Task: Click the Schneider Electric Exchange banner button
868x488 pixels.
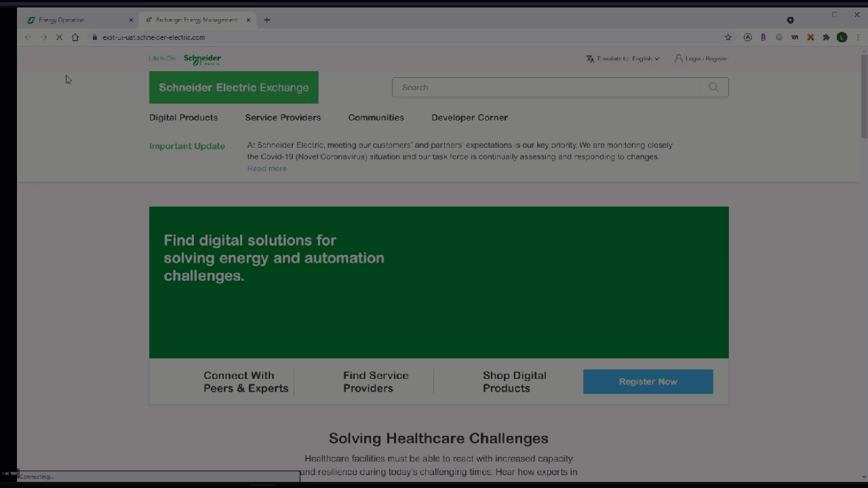Action: pos(234,87)
